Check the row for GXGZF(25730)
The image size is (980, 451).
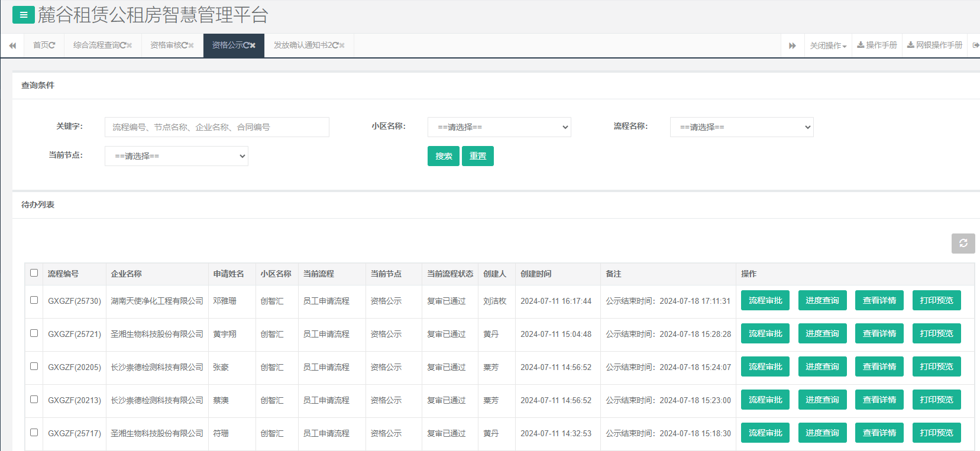pos(34,300)
